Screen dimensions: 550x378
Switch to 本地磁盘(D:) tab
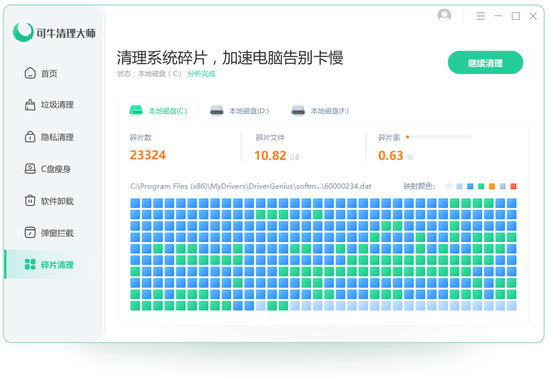(x=239, y=111)
